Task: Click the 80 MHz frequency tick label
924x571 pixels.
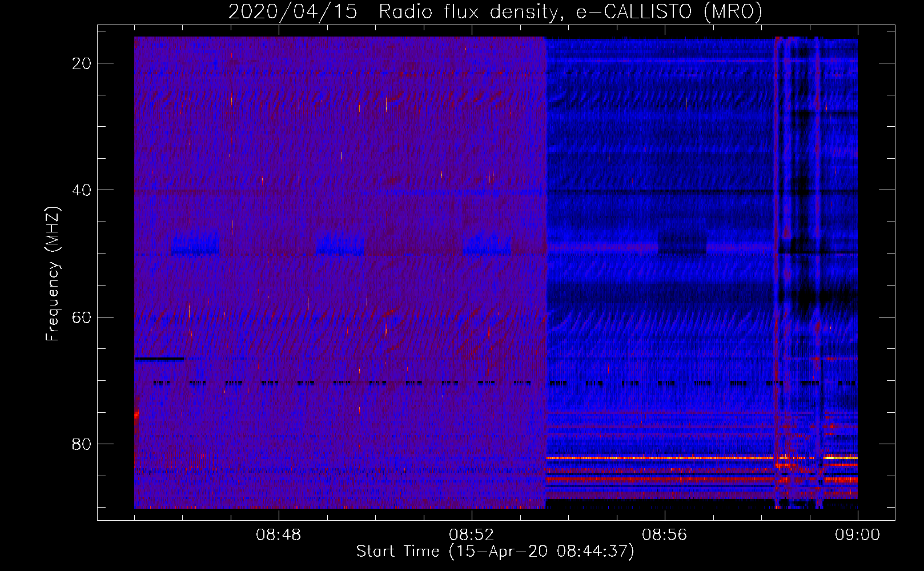Action: (x=82, y=444)
